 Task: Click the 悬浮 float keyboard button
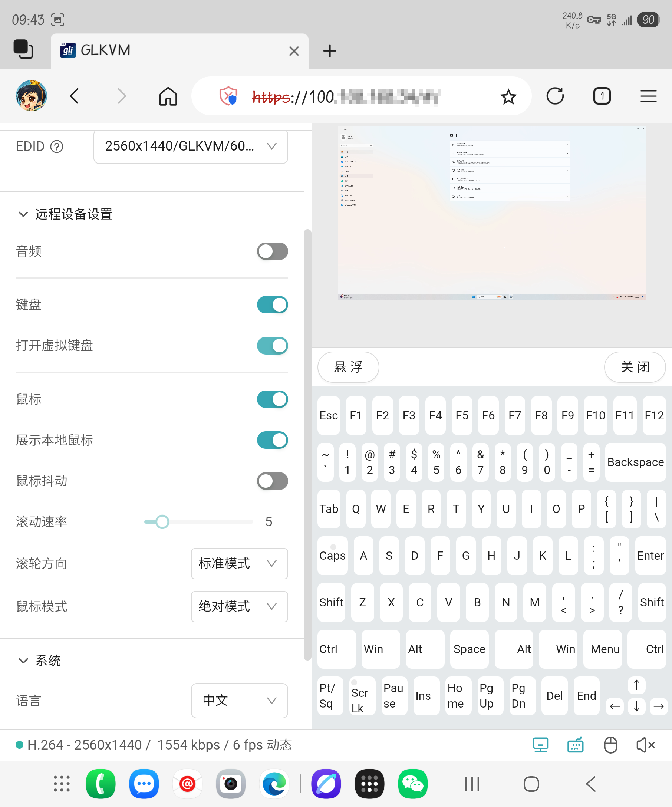pos(348,367)
